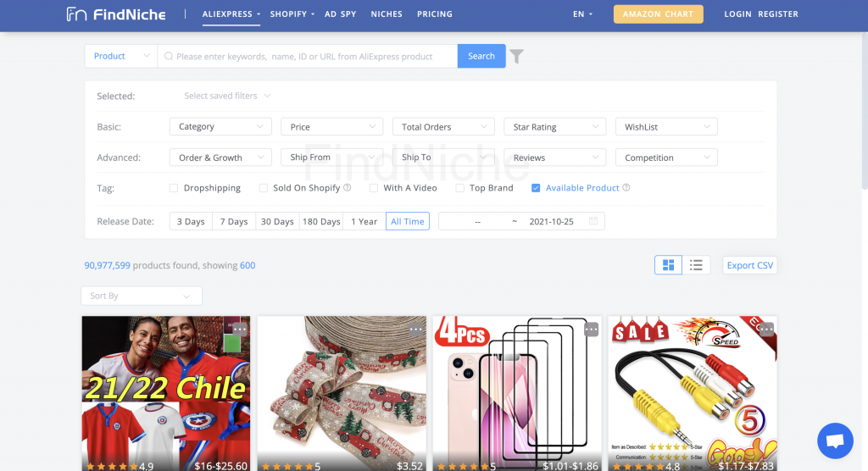The width and height of the screenshot is (868, 471).
Task: Click help icon next to Sold On Shopify
Action: (347, 187)
